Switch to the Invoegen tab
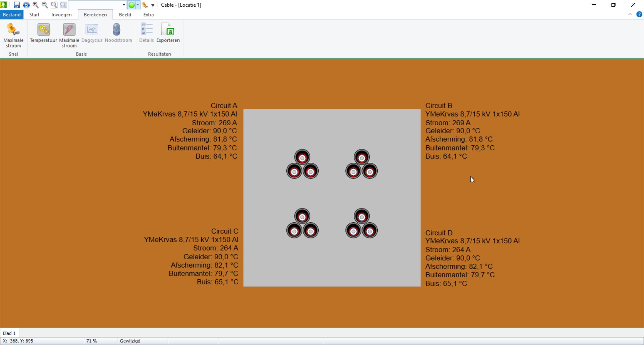 (x=61, y=15)
